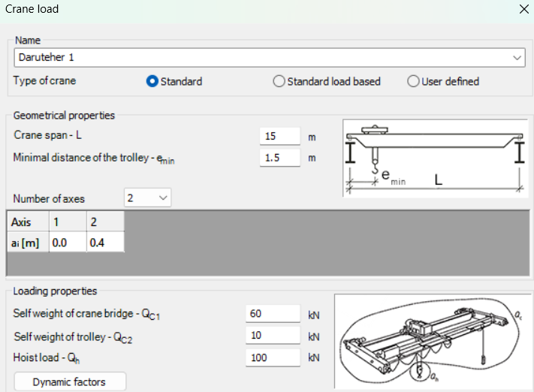Select the Standard crane type radio button

coord(152,81)
